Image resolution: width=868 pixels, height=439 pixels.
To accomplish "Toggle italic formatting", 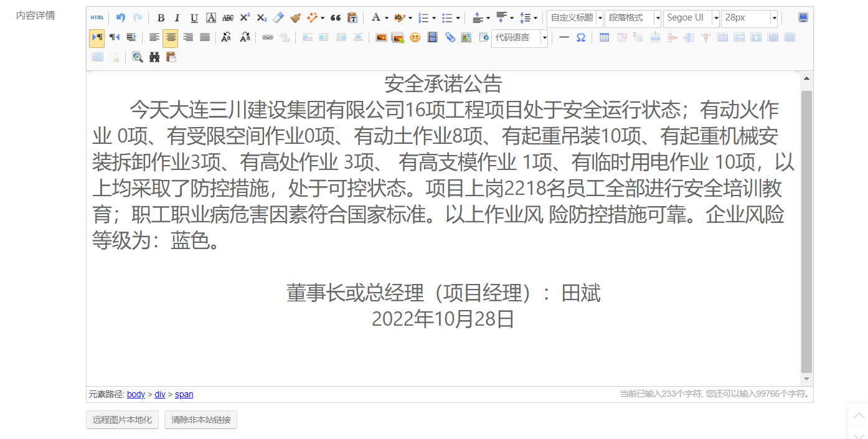I will pyautogui.click(x=177, y=18).
